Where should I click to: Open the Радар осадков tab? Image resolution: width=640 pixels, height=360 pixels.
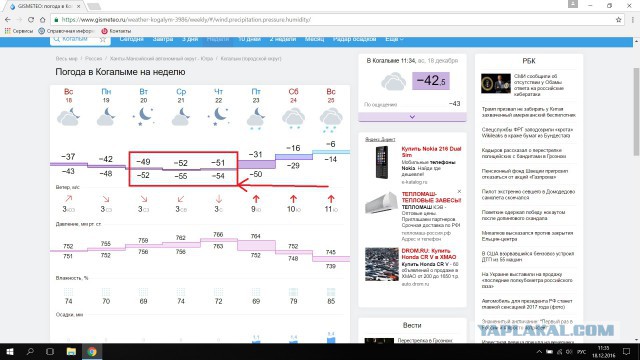[354, 39]
